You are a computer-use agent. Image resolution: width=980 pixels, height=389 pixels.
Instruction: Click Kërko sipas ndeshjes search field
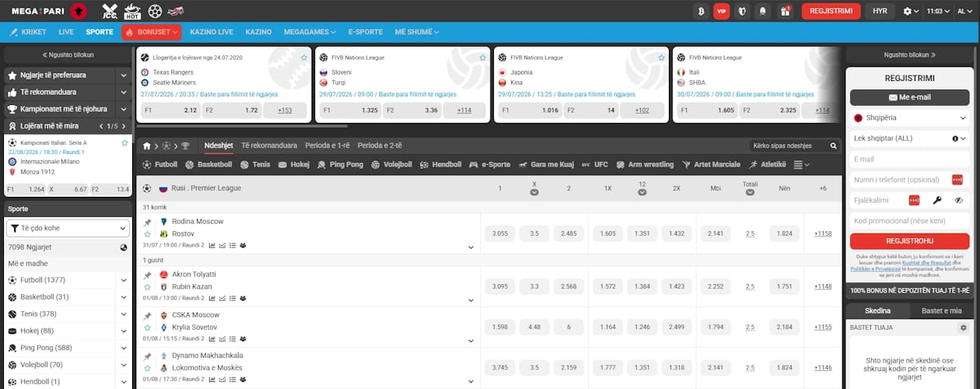(x=789, y=145)
